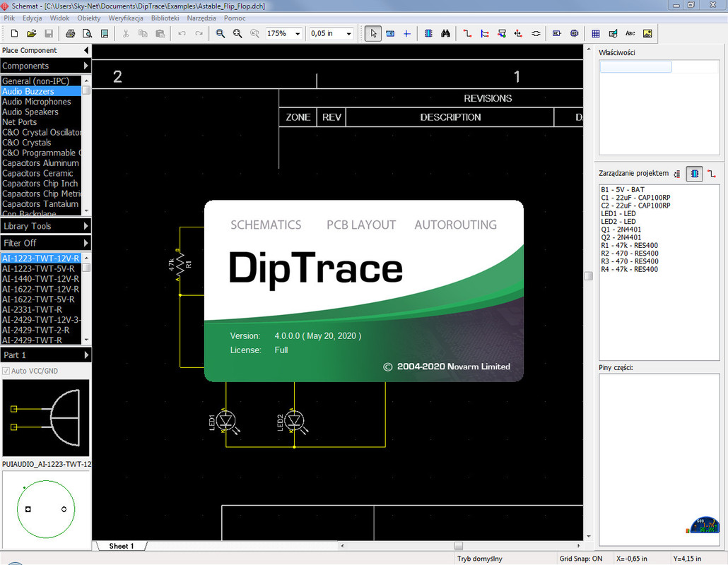Click the vertical canvas scrollbar thumb
The width and height of the screenshot is (728, 565).
click(588, 276)
